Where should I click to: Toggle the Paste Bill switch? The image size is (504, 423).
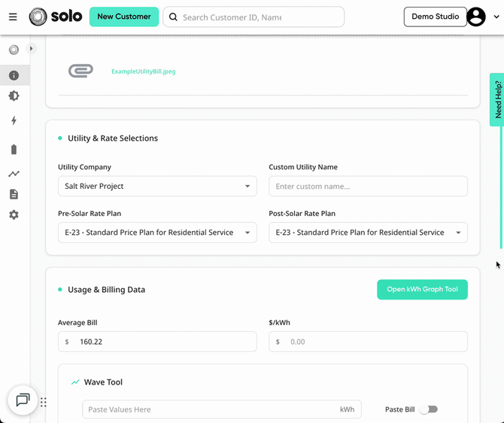[429, 409]
